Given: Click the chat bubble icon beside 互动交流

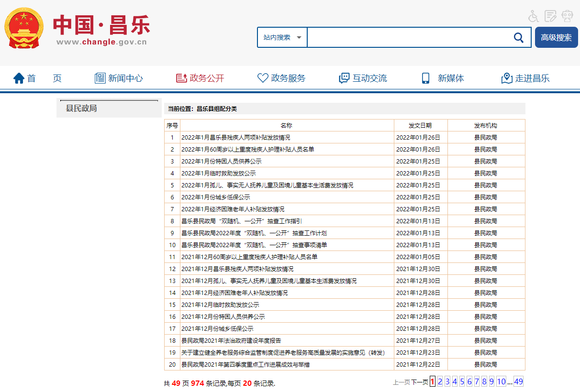Looking at the screenshot, I should click(344, 78).
